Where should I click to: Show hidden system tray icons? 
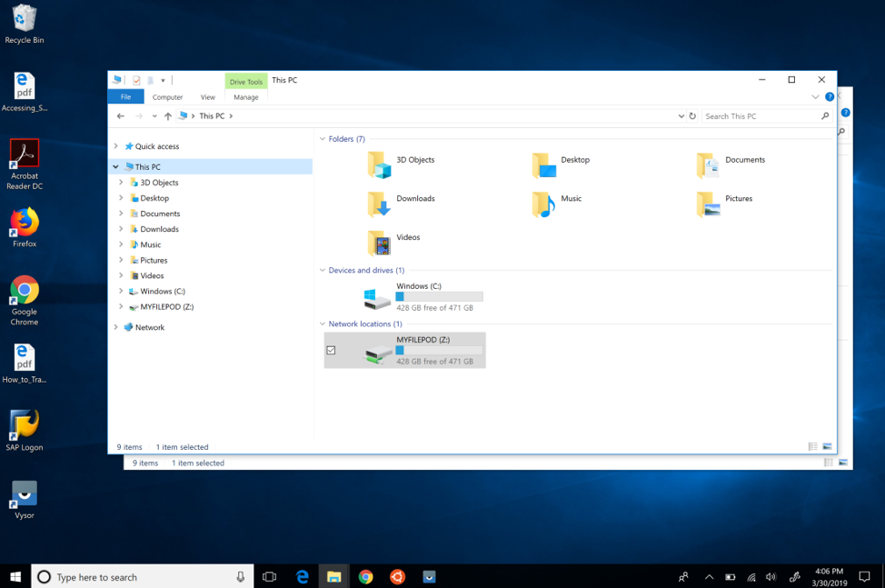pos(710,577)
